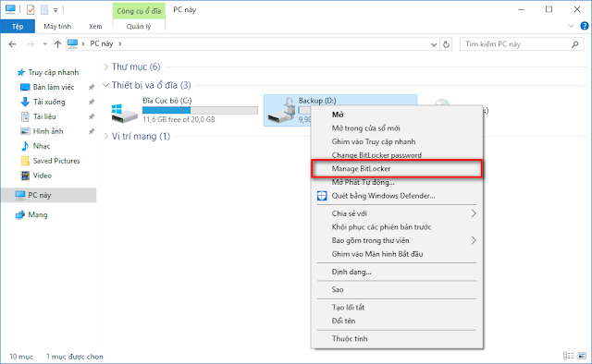The image size is (592, 364).
Task: Choose Mở Phát Tự động...
Action: tap(397, 182)
